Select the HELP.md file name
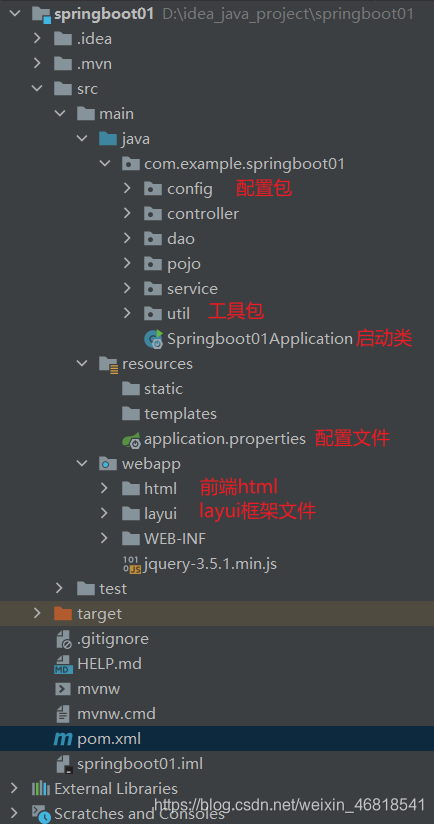The image size is (434, 824). pos(109,664)
